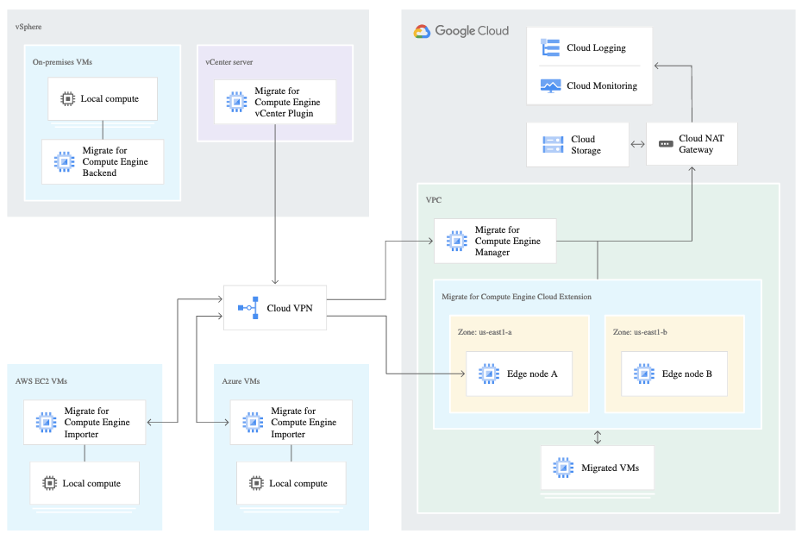Click the Edge node B icon

pyautogui.click(x=644, y=374)
